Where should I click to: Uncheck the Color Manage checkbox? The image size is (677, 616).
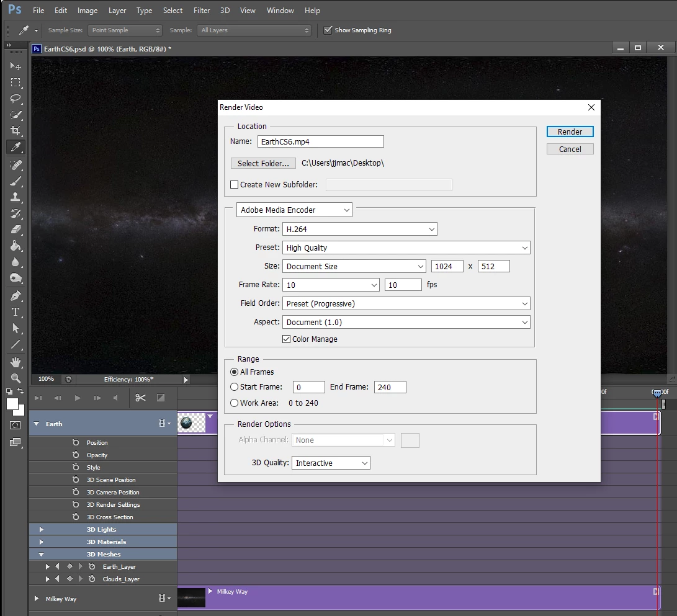[x=286, y=339]
